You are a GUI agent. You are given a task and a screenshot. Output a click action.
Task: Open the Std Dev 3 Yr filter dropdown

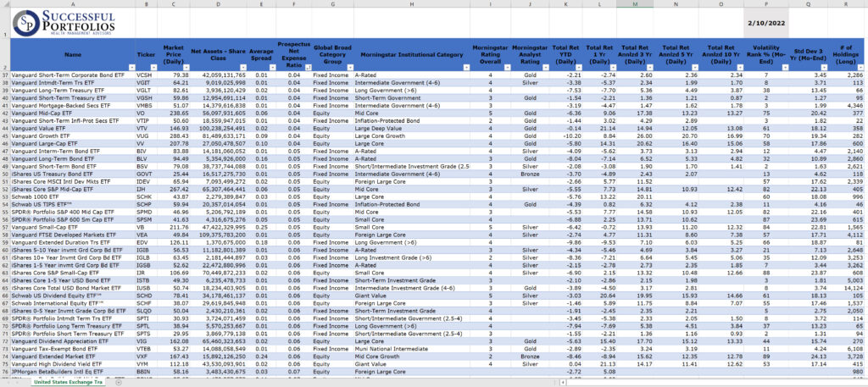tap(823, 67)
